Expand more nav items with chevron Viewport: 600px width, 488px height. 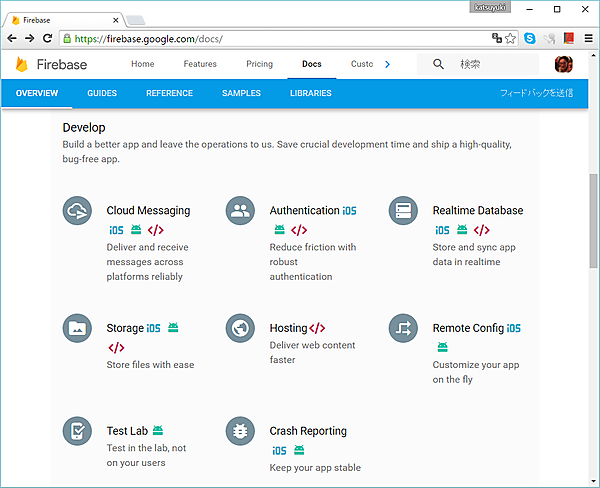(387, 64)
